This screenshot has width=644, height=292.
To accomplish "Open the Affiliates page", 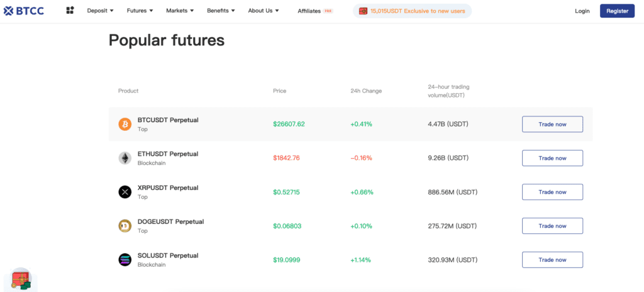I will coord(309,11).
